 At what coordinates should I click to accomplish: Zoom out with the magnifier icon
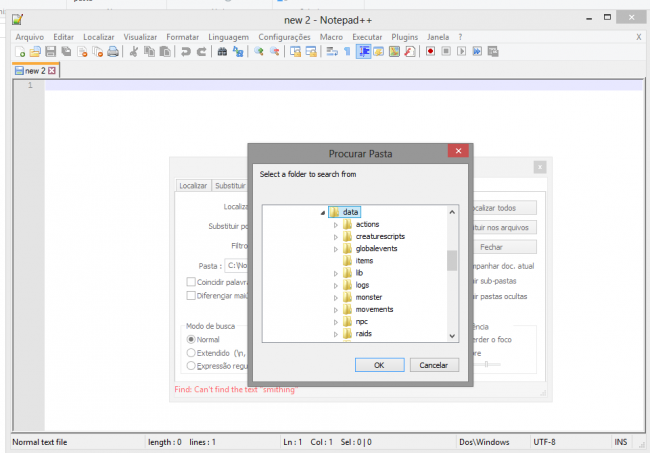274,51
